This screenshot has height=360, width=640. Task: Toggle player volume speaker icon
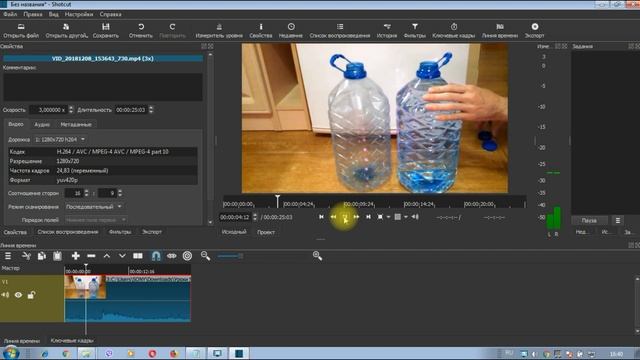[x=415, y=217]
